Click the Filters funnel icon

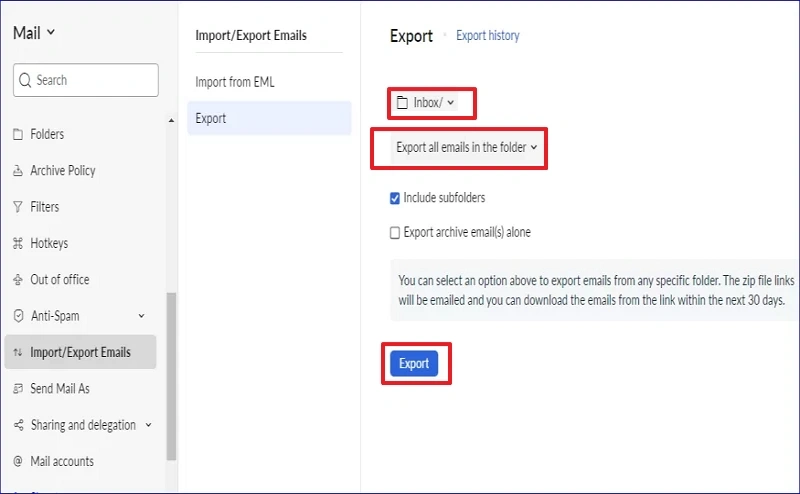click(18, 207)
